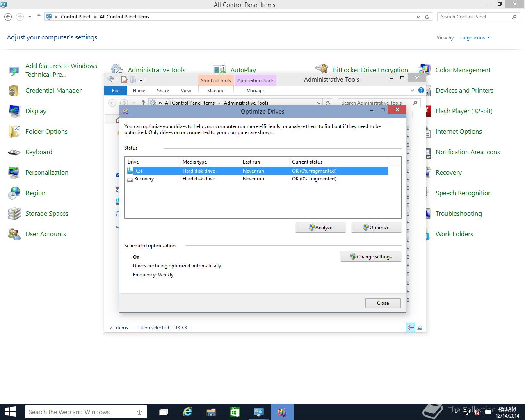The width and height of the screenshot is (525, 420).
Task: Open the Folder Options icon
Action: (x=14, y=132)
